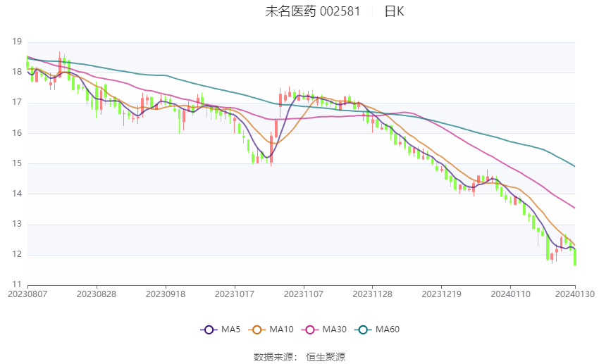Viewport: 599px width, 364px height.
Task: Hide the MA5 line via its label
Action: [230, 330]
